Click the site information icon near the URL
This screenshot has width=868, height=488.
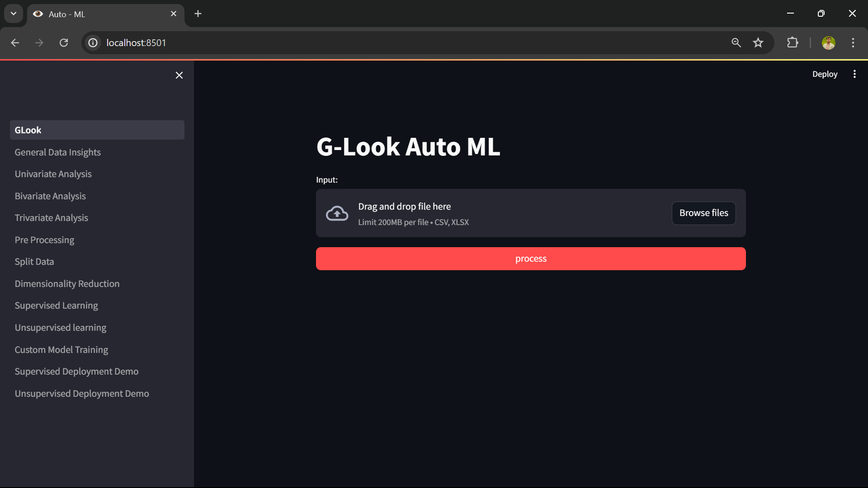pyautogui.click(x=93, y=42)
